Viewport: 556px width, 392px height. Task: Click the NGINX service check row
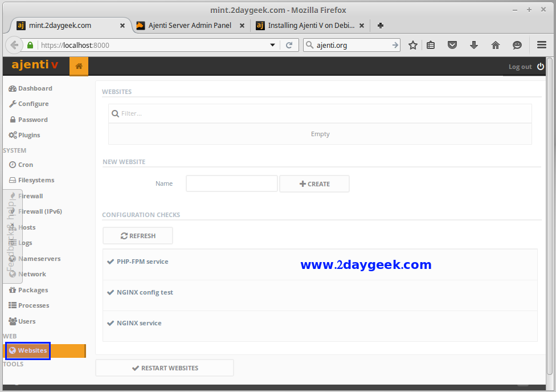click(320, 326)
